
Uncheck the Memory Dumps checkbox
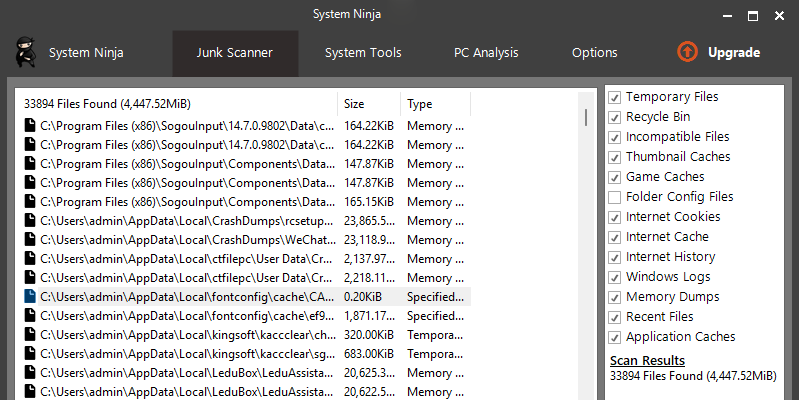coord(615,297)
